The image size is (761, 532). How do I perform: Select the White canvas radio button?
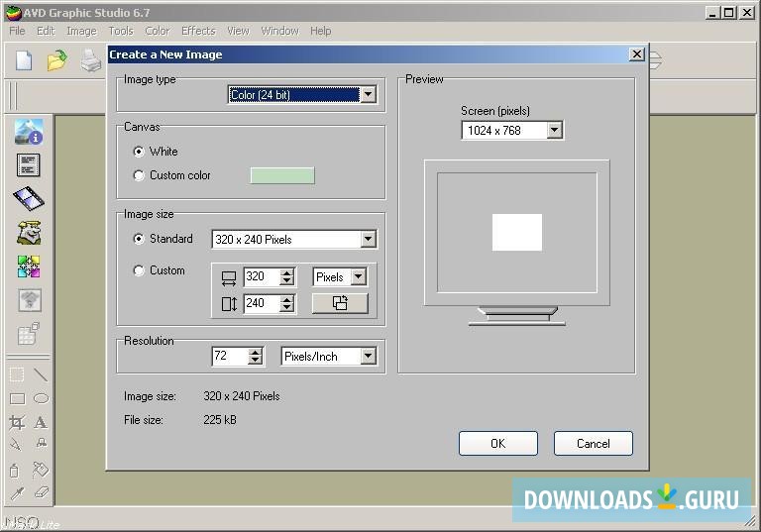click(x=139, y=152)
